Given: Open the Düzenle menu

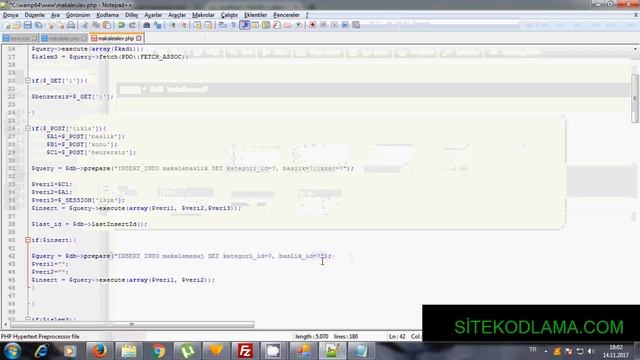Looking at the screenshot, I should [x=35, y=15].
